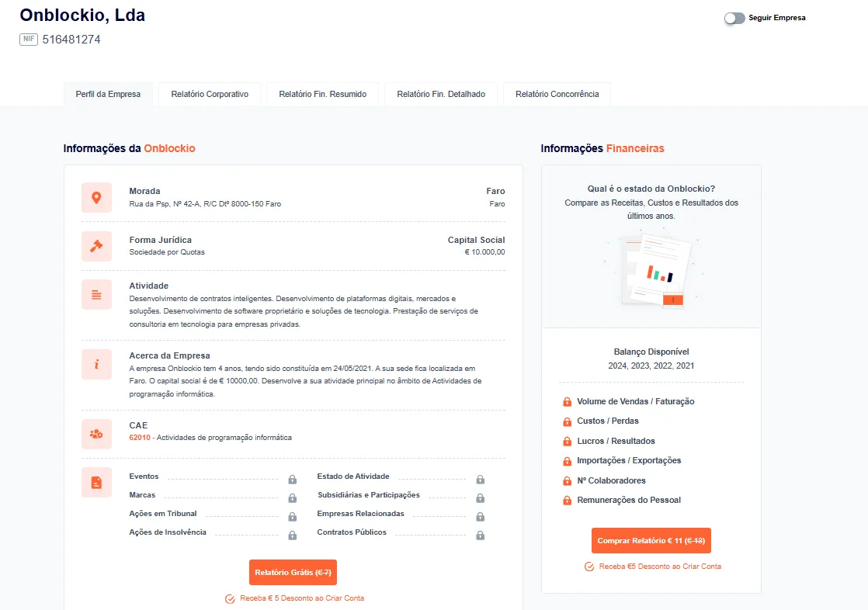Click the NIF badge
The width and height of the screenshot is (868, 610).
click(29, 40)
